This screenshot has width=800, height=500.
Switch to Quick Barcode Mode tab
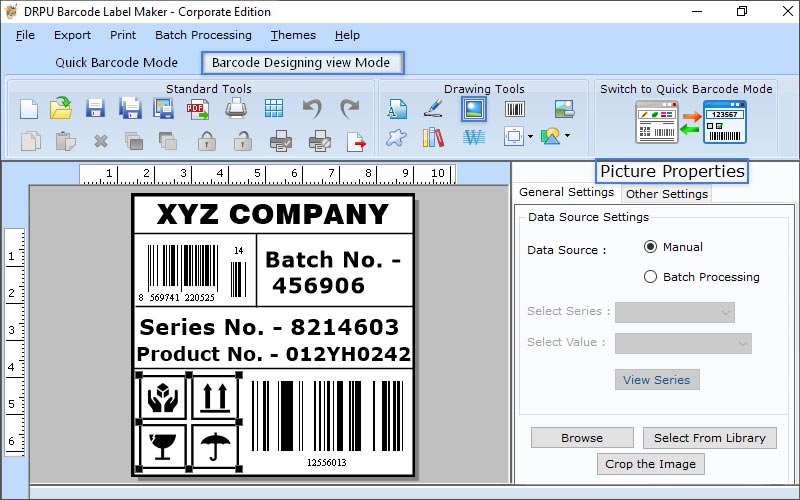[116, 63]
